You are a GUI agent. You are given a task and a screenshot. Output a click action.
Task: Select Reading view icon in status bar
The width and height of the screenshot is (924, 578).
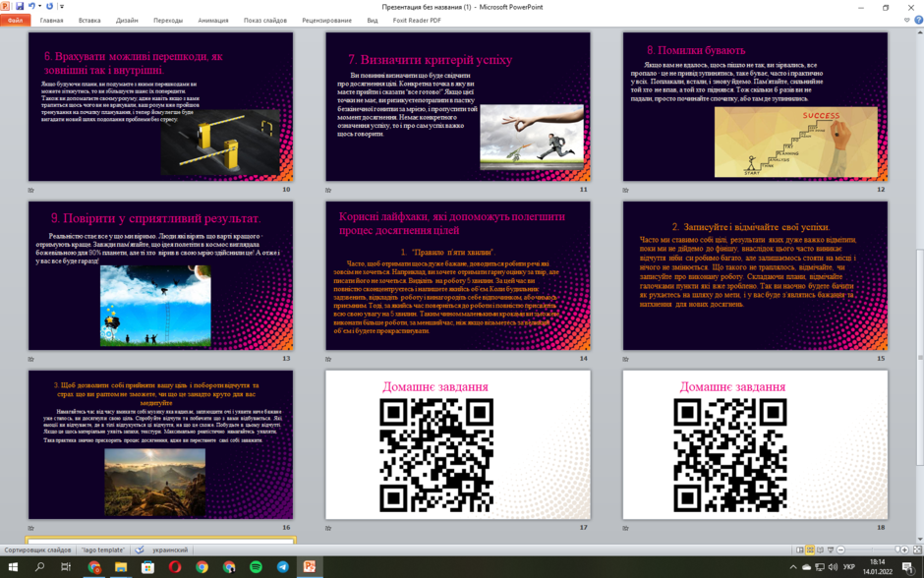click(x=820, y=549)
